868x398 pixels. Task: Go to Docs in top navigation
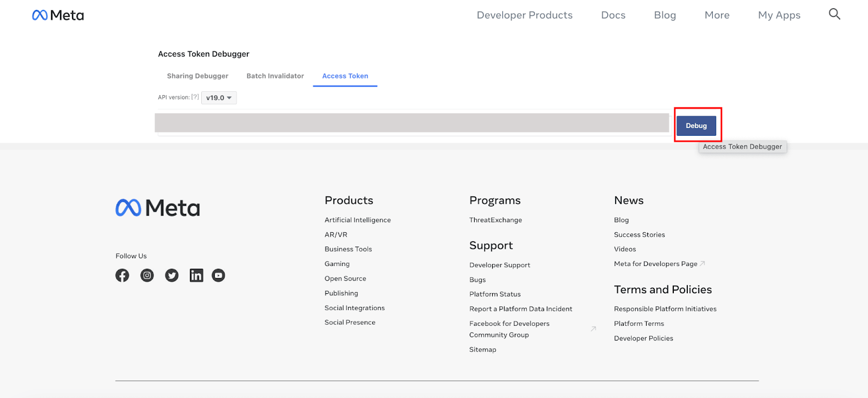613,15
